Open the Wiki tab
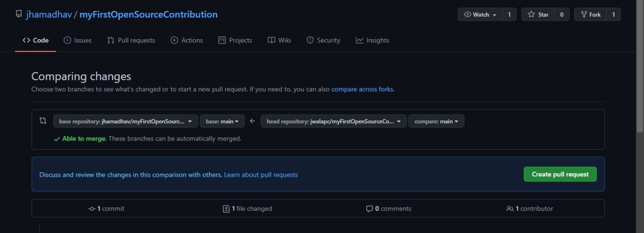Screen dimensions: 644x233 coord(279,40)
